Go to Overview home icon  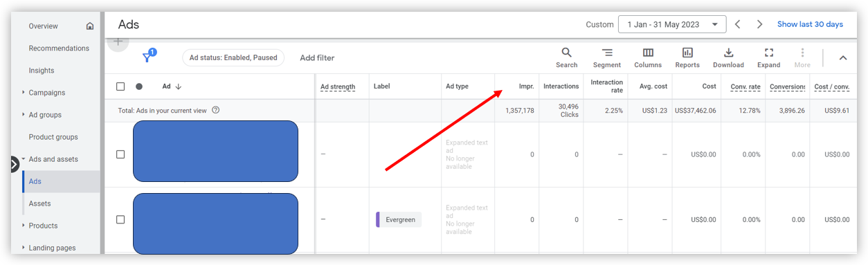[x=90, y=26]
